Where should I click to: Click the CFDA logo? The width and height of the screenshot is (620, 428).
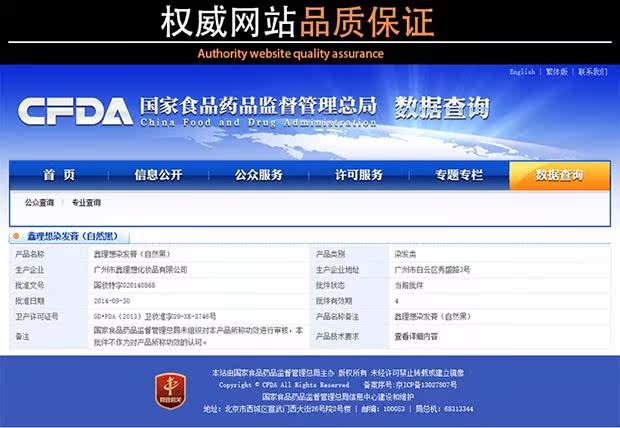tap(75, 112)
